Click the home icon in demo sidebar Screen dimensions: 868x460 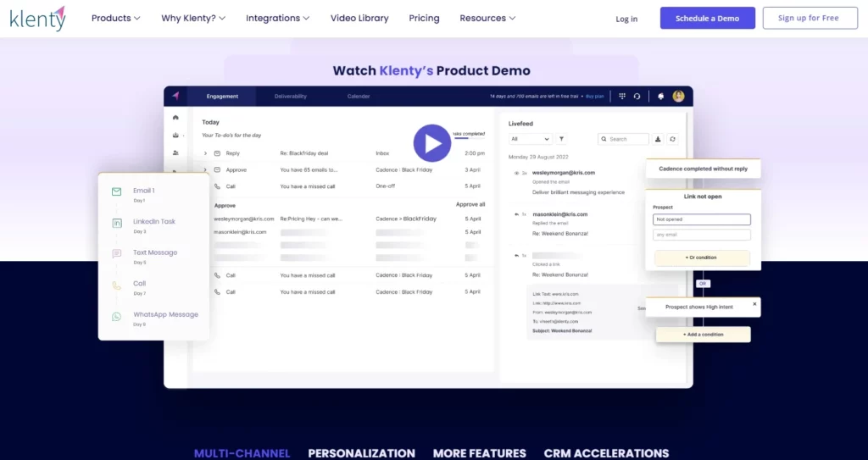pos(175,118)
